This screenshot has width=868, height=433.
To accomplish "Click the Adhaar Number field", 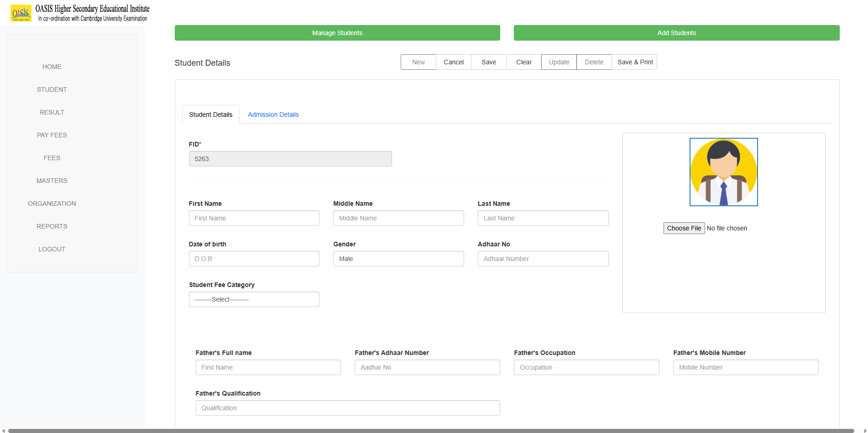I will pyautogui.click(x=543, y=259).
